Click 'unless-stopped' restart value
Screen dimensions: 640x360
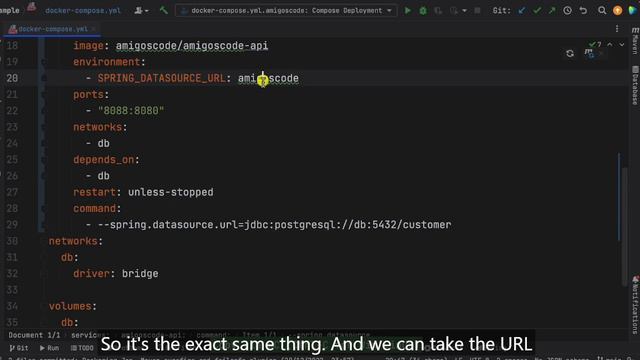pyautogui.click(x=171, y=192)
